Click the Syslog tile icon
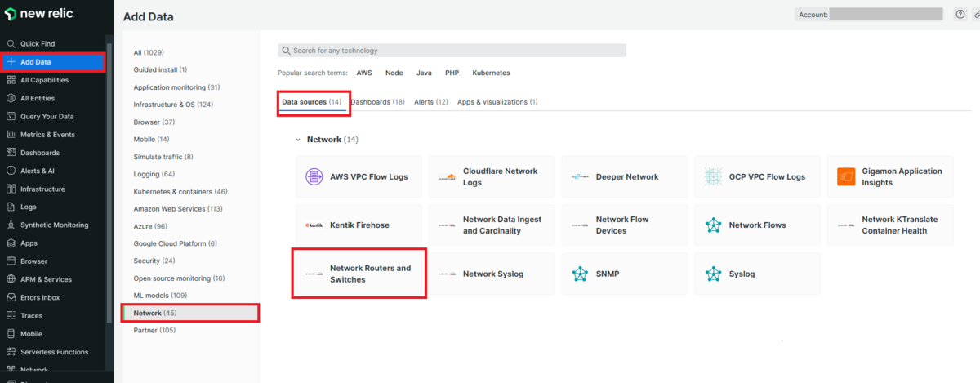Viewport: 980px width, 383px height. (x=713, y=274)
